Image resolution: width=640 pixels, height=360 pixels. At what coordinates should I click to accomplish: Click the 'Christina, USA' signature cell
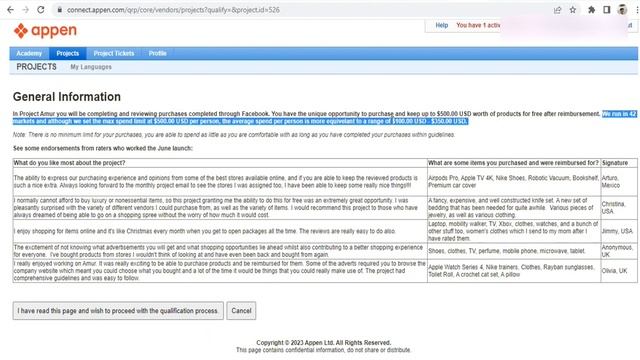(619, 208)
